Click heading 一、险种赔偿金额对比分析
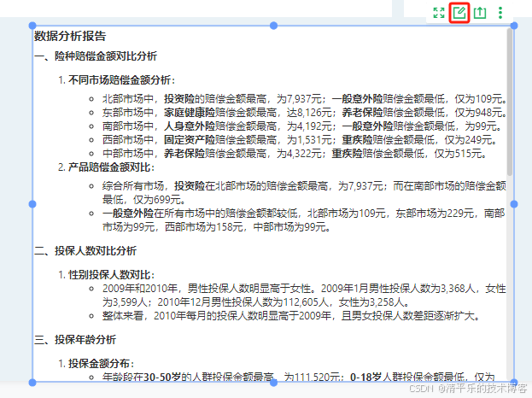 coord(96,56)
